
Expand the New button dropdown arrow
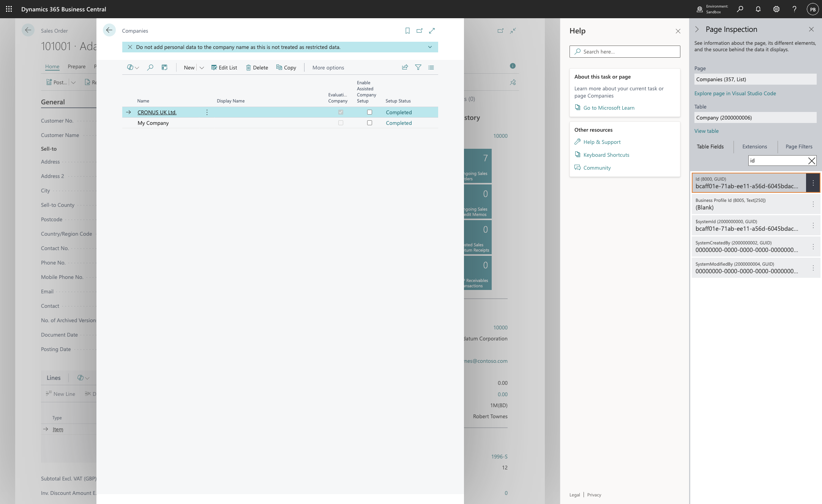[202, 68]
